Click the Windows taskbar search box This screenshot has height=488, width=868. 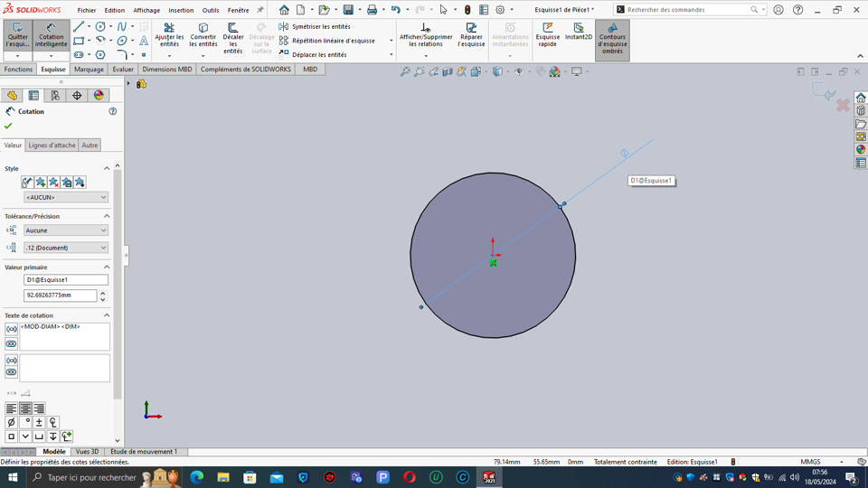coord(90,477)
